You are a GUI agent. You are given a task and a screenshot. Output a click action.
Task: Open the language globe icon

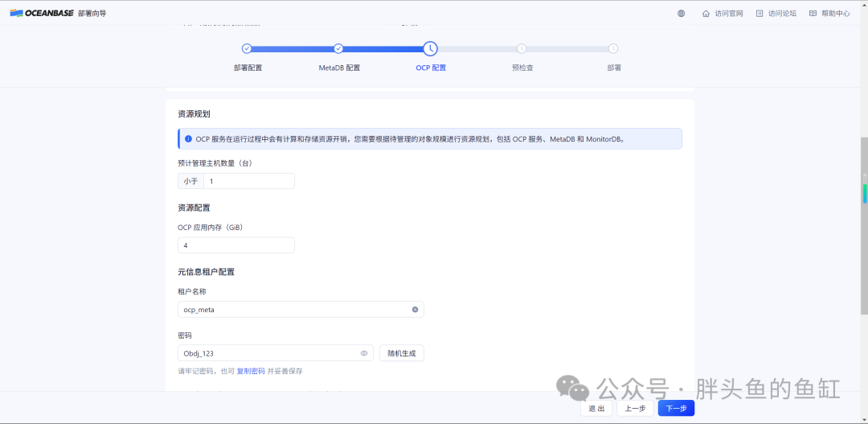(681, 14)
